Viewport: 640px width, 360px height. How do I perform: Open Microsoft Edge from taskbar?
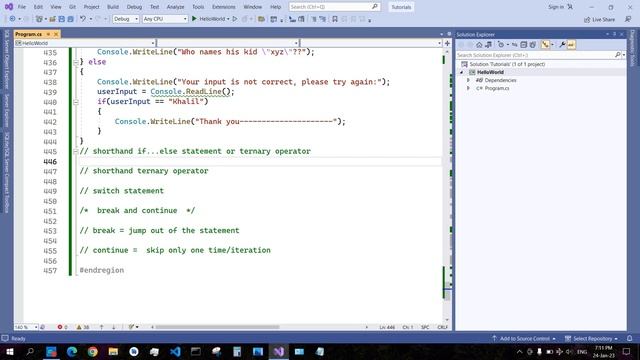[72, 351]
